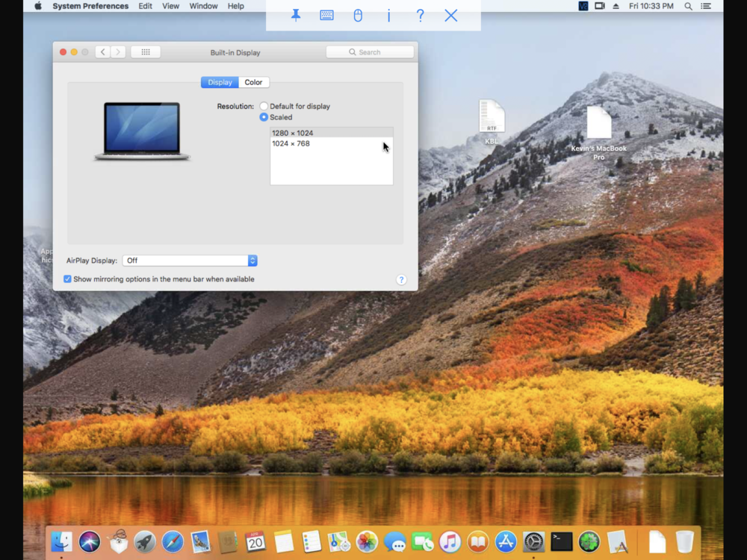Click the Show All grid button
747x560 pixels.
coord(146,52)
